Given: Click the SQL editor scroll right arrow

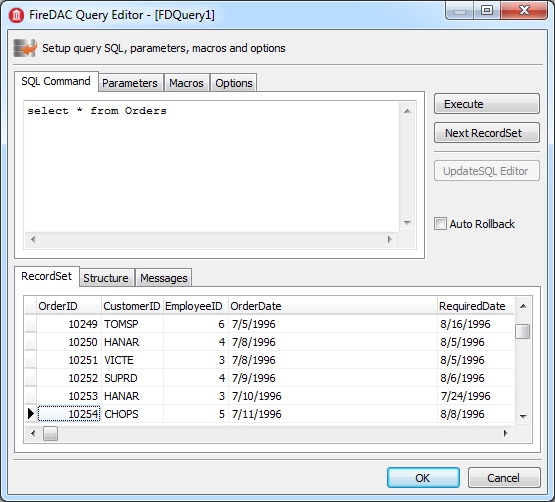Looking at the screenshot, I should pos(390,239).
